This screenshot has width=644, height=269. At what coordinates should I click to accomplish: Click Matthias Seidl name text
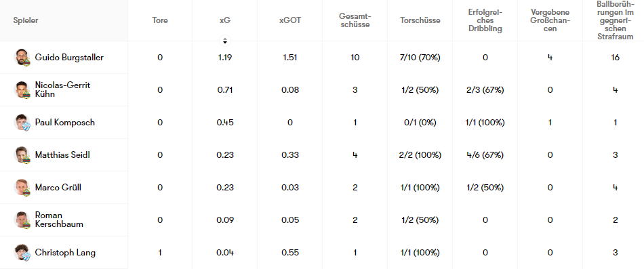(x=62, y=155)
